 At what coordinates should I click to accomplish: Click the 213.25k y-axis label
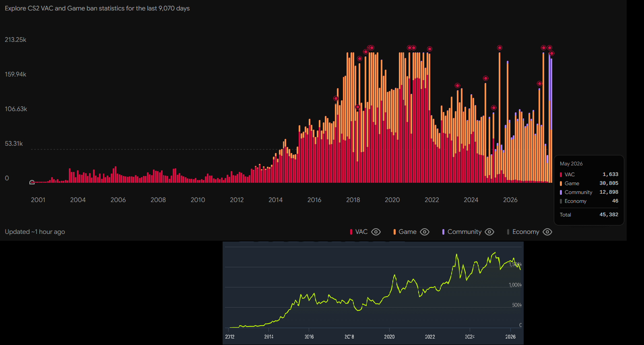(16, 40)
